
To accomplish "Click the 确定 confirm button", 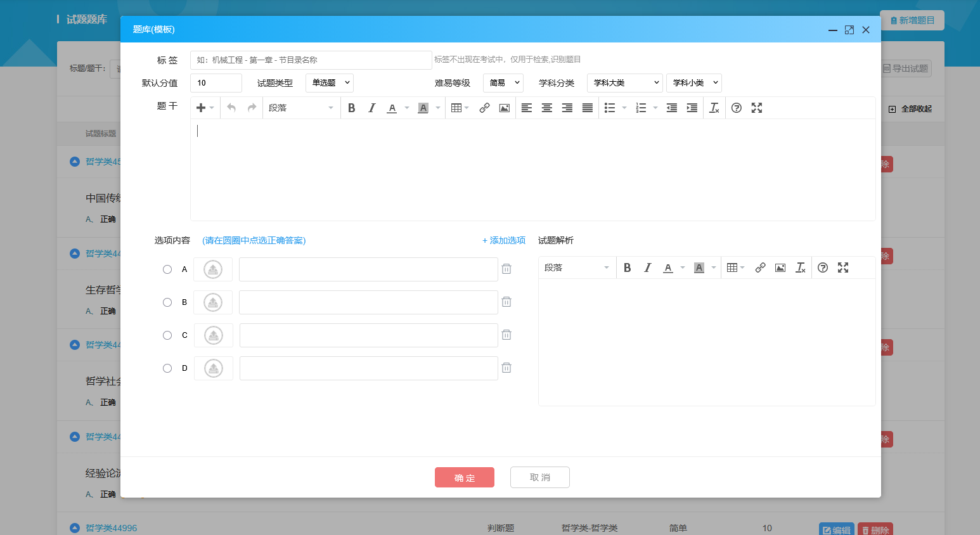I will [x=465, y=477].
